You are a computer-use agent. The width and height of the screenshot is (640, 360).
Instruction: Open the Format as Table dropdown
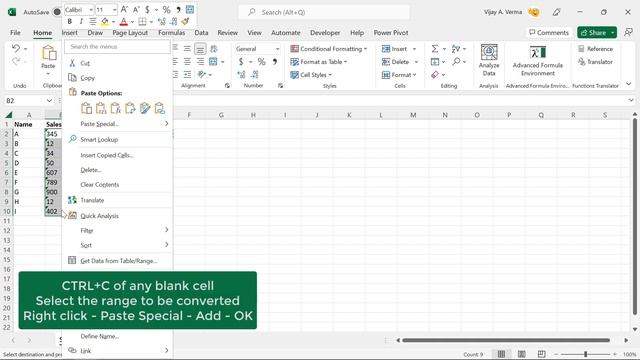[x=319, y=62]
